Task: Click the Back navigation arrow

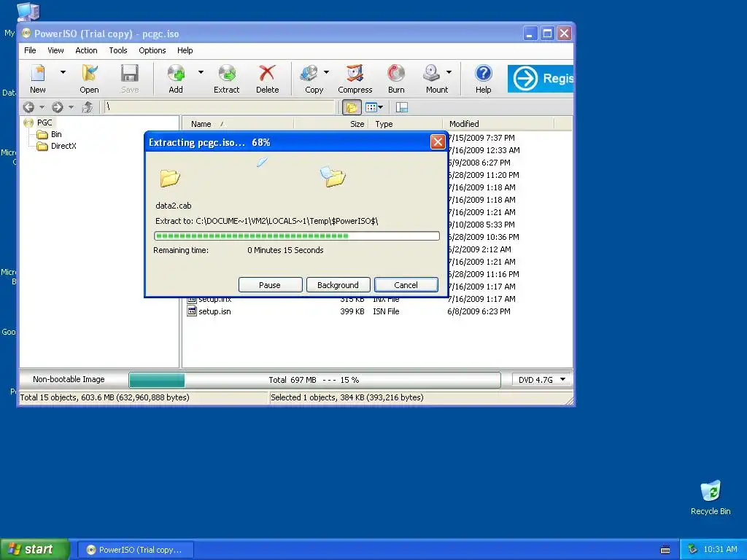Action: [x=28, y=107]
